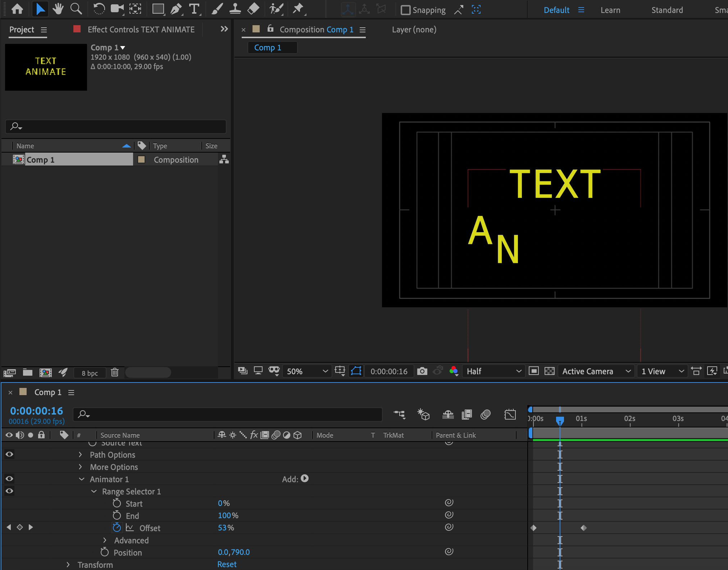Create a new folder in Project panel

(28, 372)
